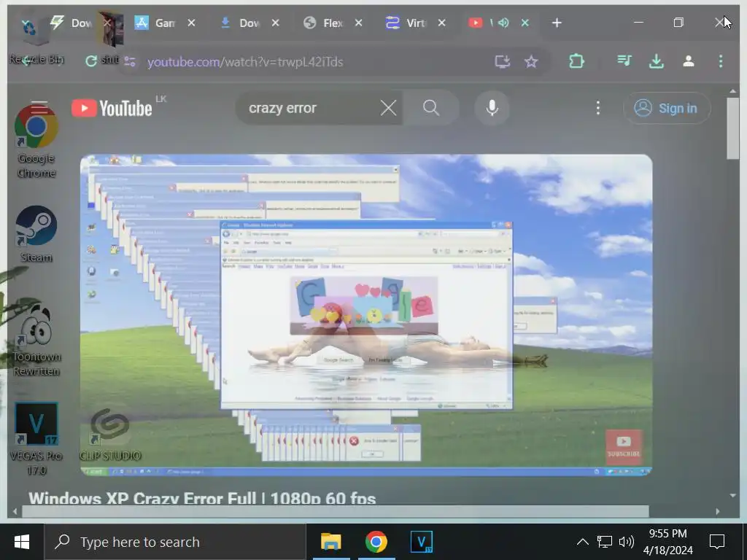Click the Google Chrome desktop shortcut
Image resolution: width=747 pixels, height=560 pixels.
(x=36, y=141)
